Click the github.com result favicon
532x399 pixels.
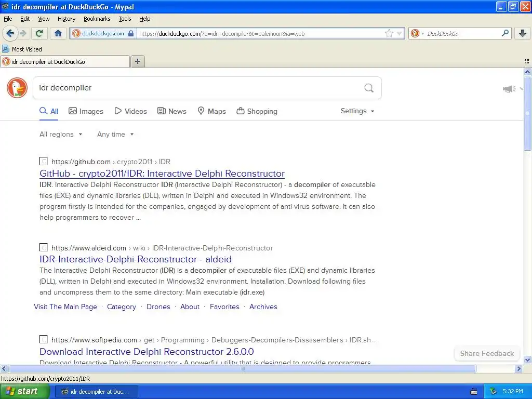pyautogui.click(x=44, y=161)
